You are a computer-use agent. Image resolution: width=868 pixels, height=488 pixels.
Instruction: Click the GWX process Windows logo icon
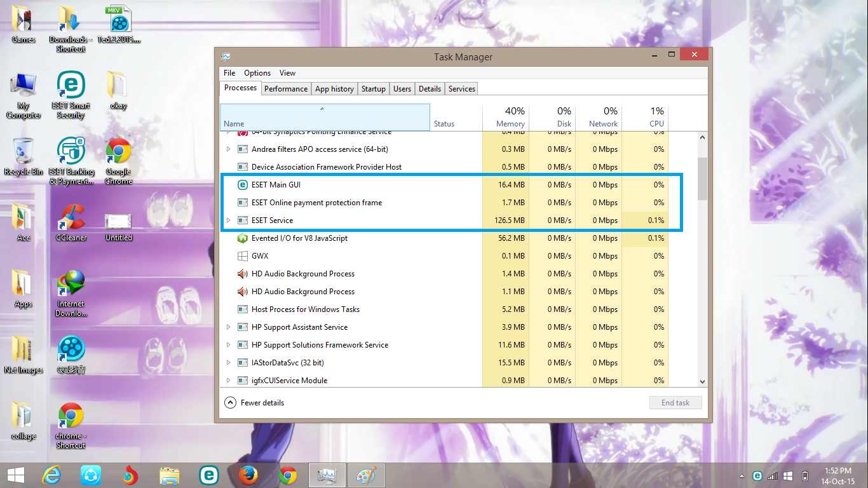(242, 256)
